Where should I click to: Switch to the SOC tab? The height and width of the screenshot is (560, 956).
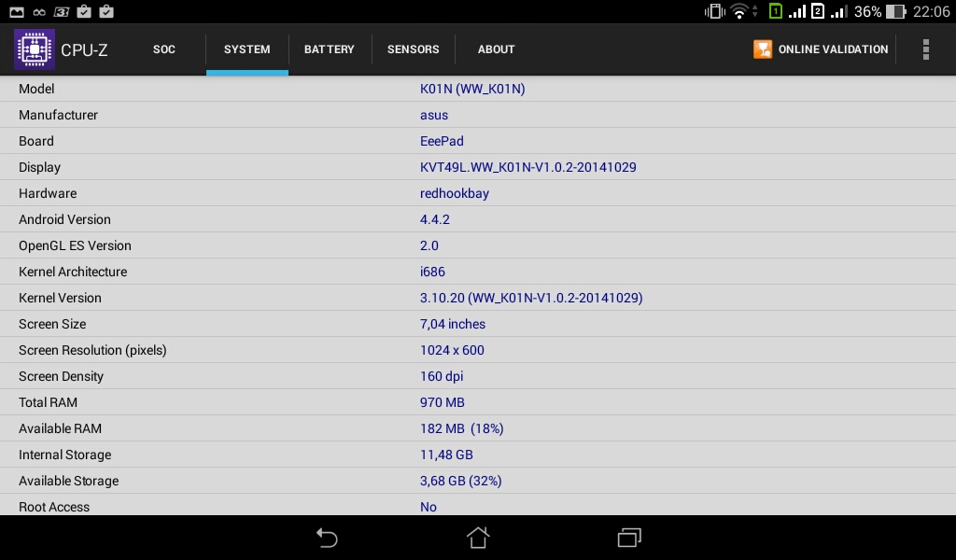pyautogui.click(x=164, y=49)
